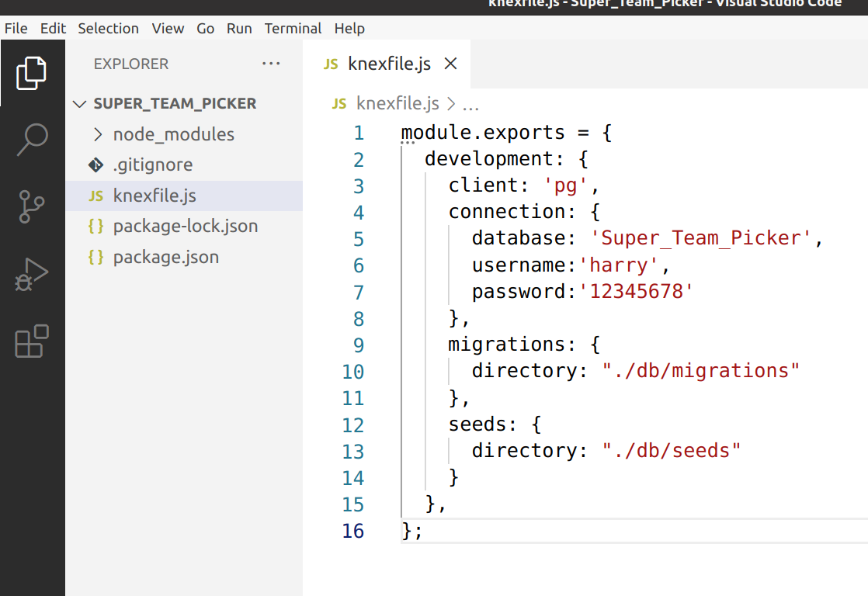
Task: Click the JS icon next to knexfile.js tab
Action: coord(329,64)
